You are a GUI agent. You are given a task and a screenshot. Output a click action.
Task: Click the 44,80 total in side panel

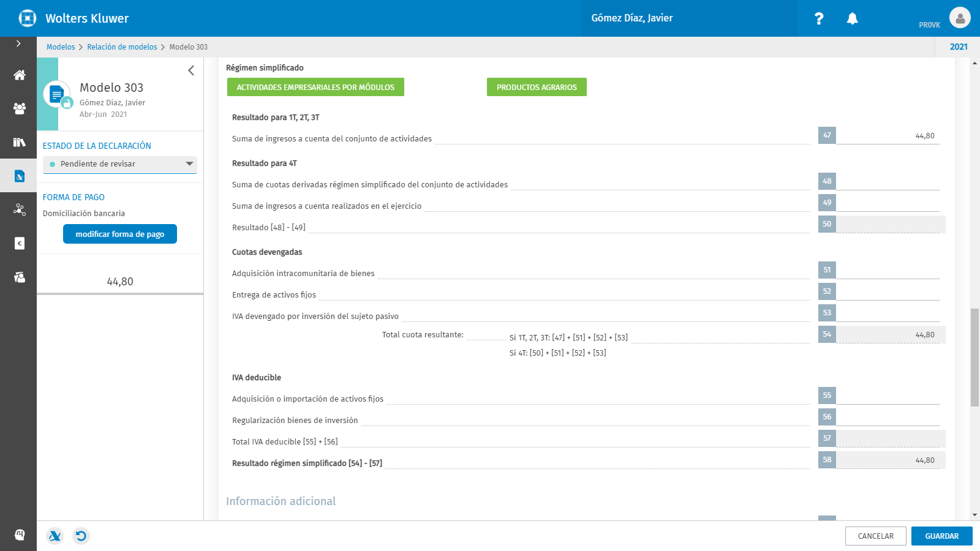[x=120, y=282]
